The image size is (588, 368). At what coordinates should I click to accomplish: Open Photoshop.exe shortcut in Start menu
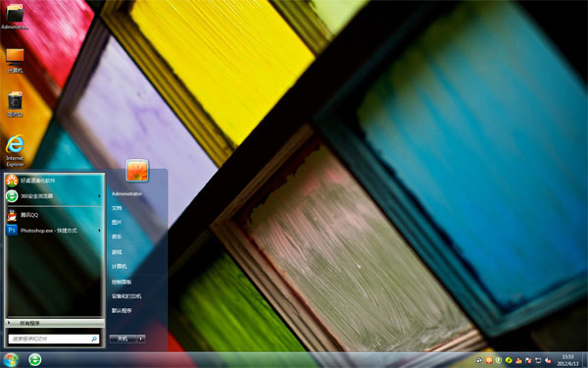click(x=54, y=231)
